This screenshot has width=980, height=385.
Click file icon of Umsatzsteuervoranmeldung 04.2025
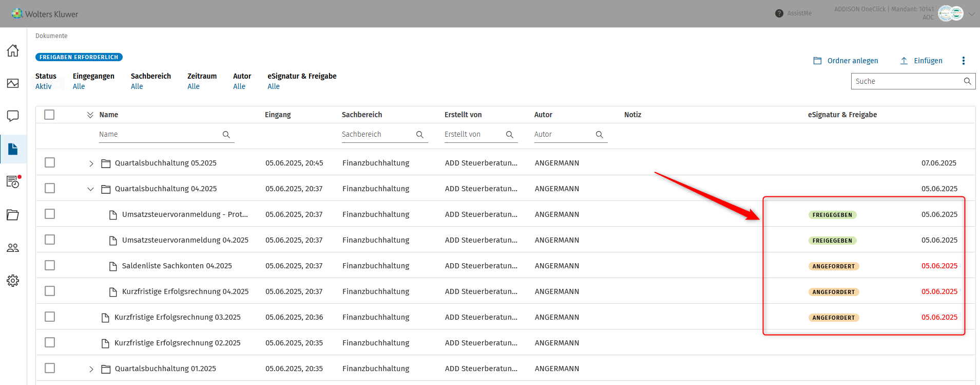[x=113, y=241]
